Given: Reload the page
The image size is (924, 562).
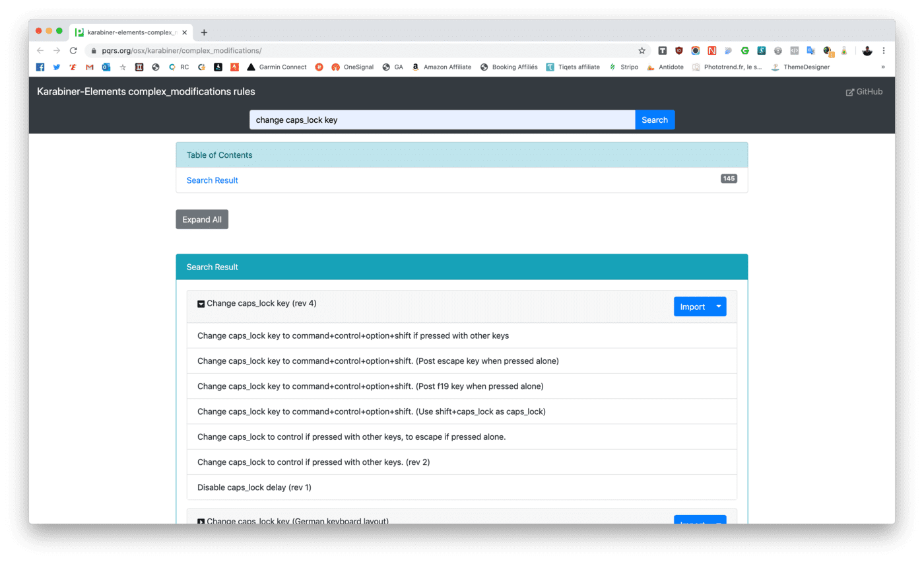Looking at the screenshot, I should point(73,50).
